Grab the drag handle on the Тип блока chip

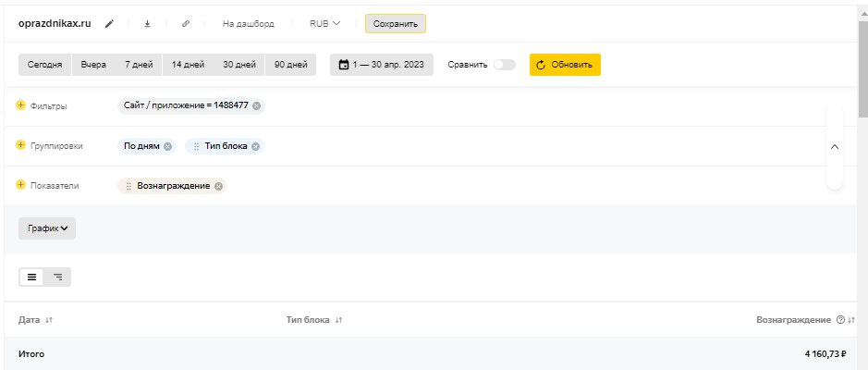point(196,146)
